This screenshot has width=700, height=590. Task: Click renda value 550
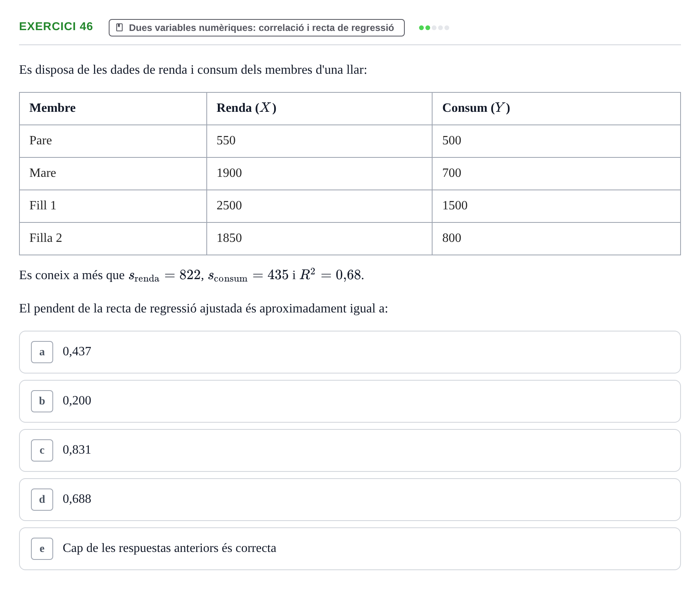pyautogui.click(x=226, y=140)
